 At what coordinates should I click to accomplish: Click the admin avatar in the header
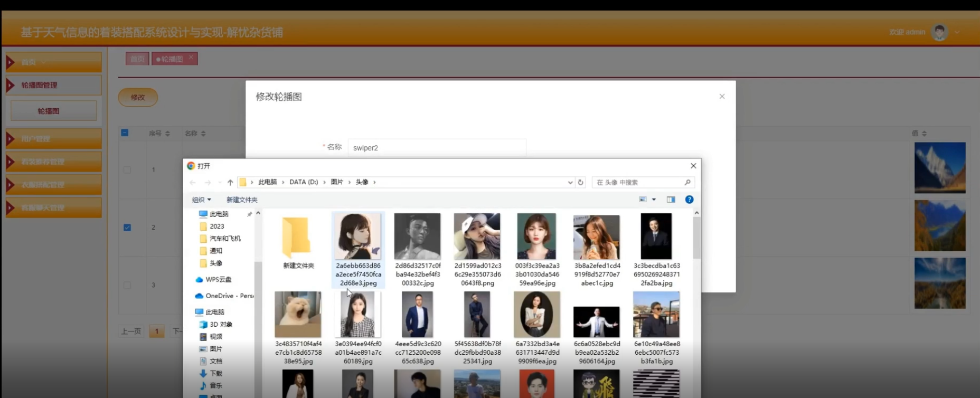[939, 32]
